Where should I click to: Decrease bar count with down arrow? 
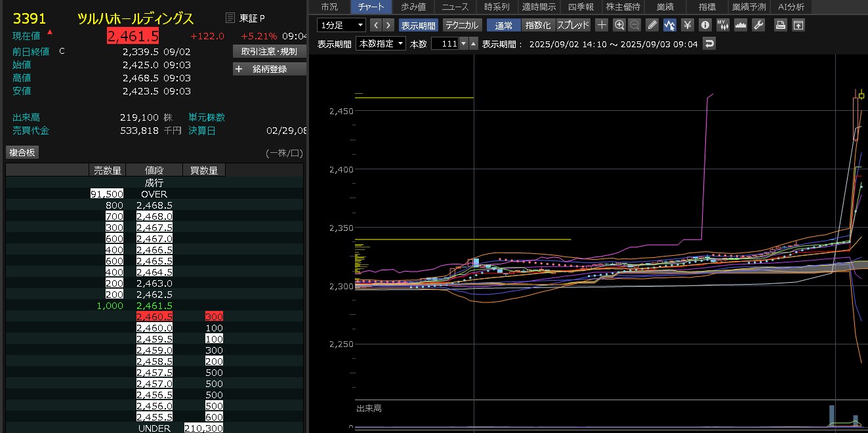pyautogui.click(x=464, y=43)
